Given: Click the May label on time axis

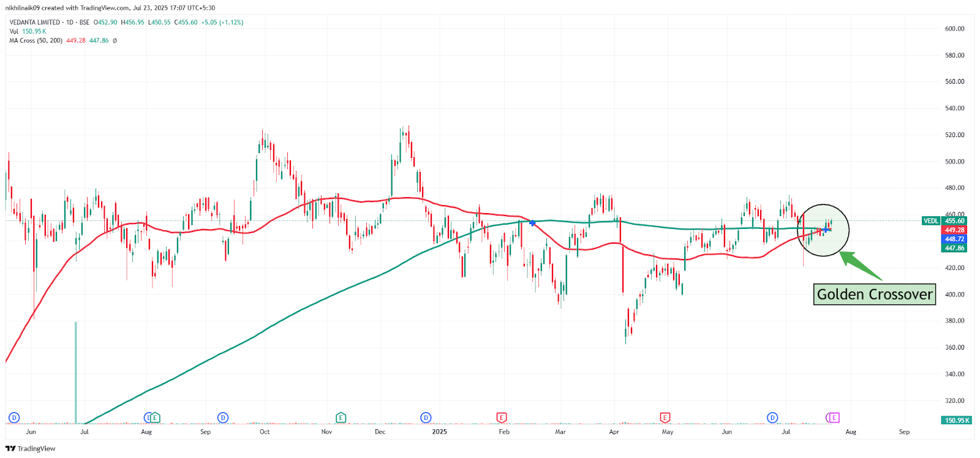Looking at the screenshot, I should coord(668,432).
